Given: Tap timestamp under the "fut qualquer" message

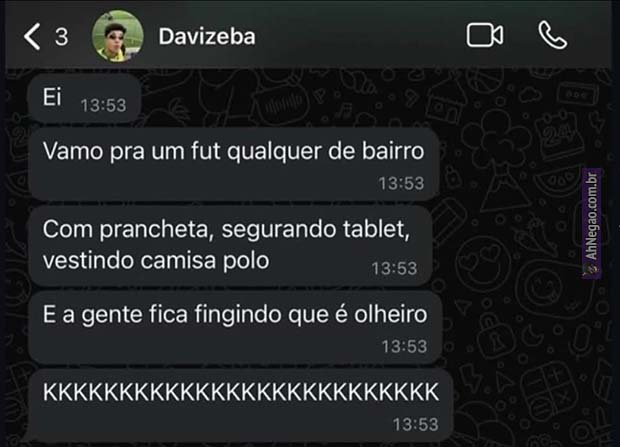Looking at the screenshot, I should coord(401,183).
